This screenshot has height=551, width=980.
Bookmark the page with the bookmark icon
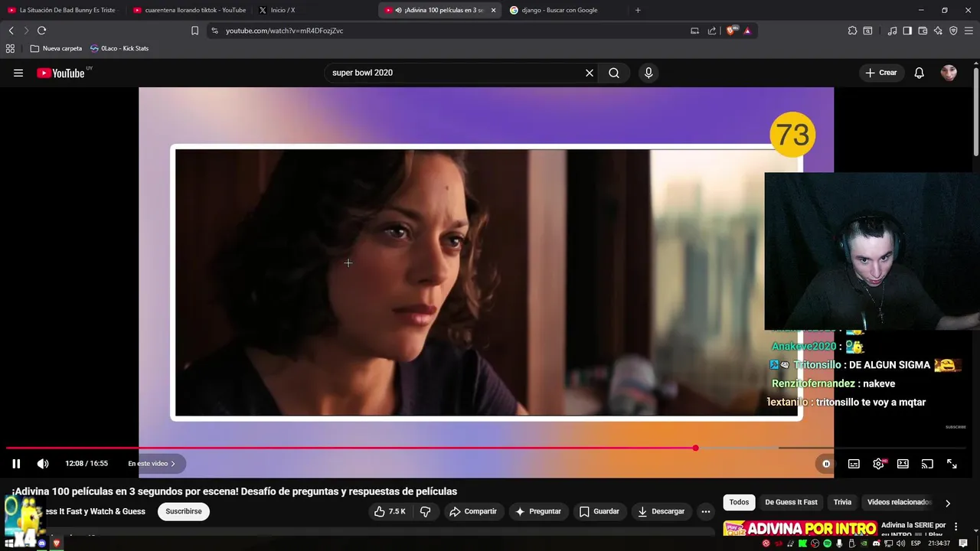click(x=194, y=31)
